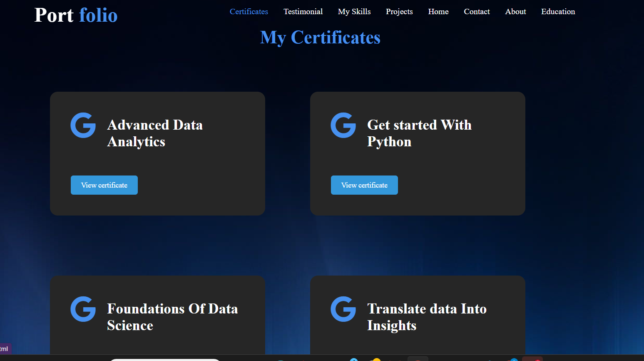The image size is (644, 361).
Task: View certificate for Advanced Data Analytics
Action: pyautogui.click(x=104, y=185)
